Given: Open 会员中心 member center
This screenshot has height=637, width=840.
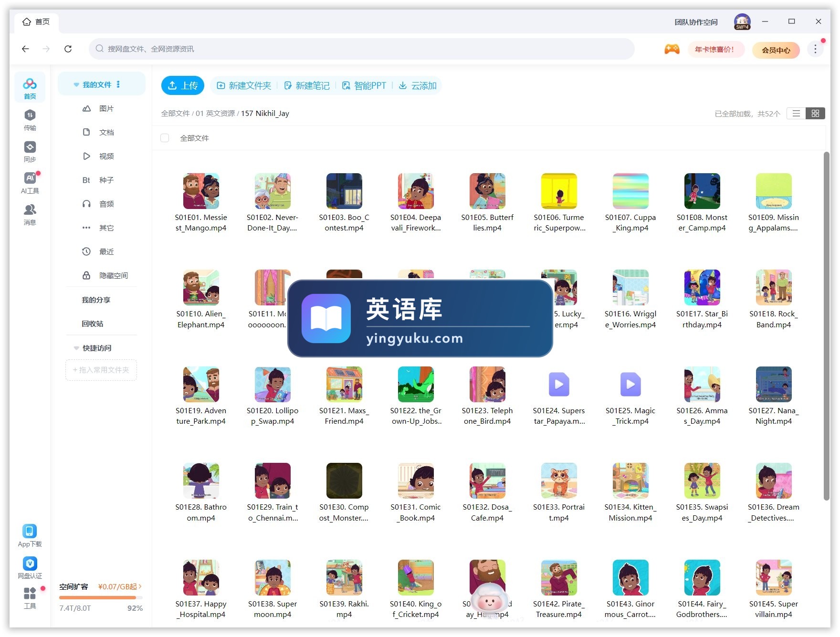Looking at the screenshot, I should [776, 50].
